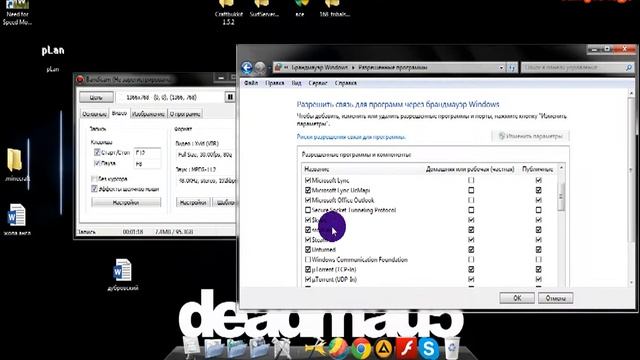This screenshot has width=640, height=360.
Task: Open Recycle Bin in the dock
Action: coord(451,348)
